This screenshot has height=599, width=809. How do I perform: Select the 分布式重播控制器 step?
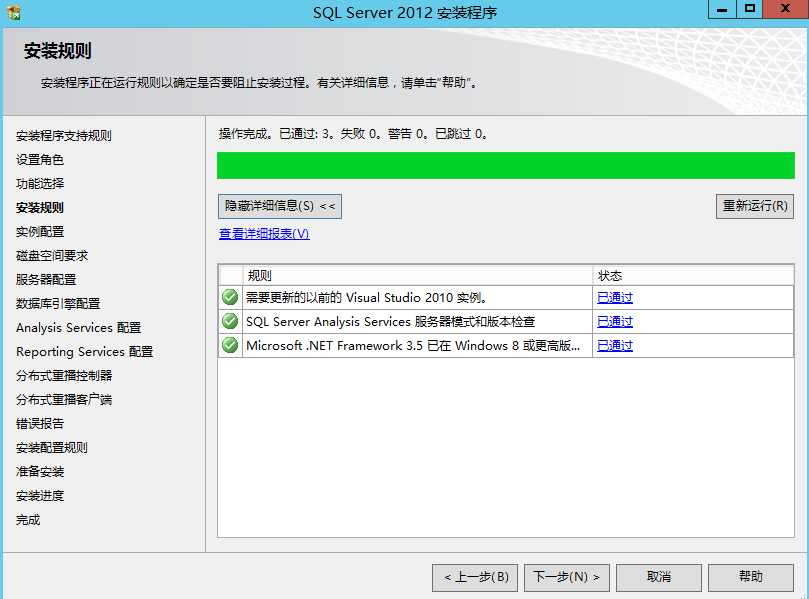(64, 376)
